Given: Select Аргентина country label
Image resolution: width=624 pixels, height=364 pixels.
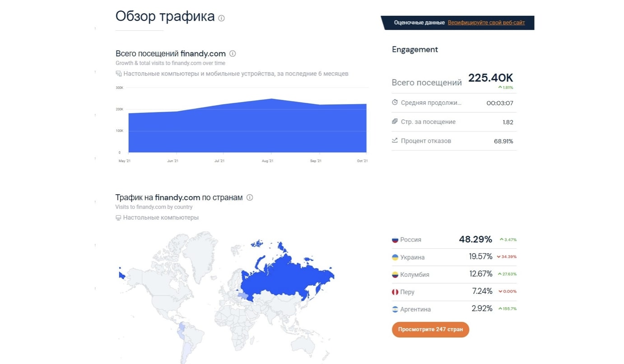Looking at the screenshot, I should click(x=415, y=309).
